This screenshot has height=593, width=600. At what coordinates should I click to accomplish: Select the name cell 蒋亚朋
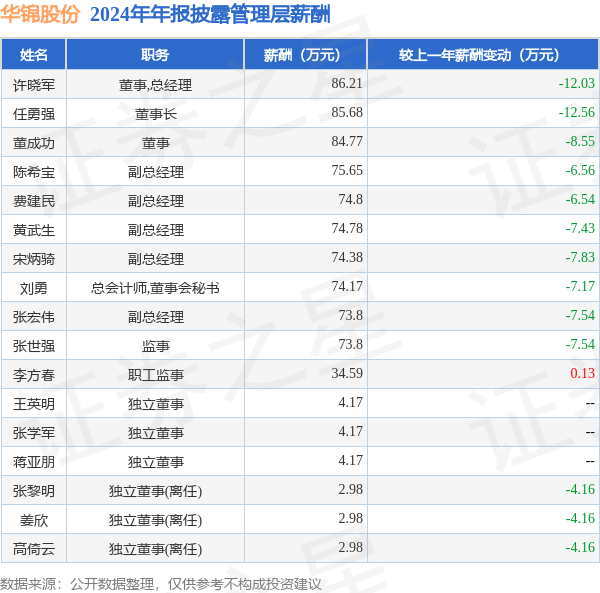pyautogui.click(x=34, y=462)
